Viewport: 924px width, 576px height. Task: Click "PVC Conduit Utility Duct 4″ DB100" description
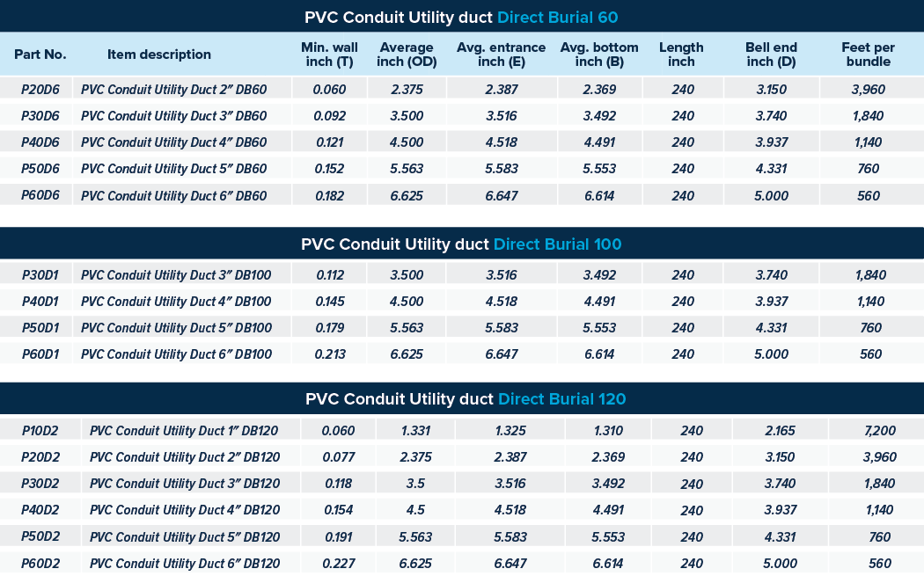[x=176, y=302]
